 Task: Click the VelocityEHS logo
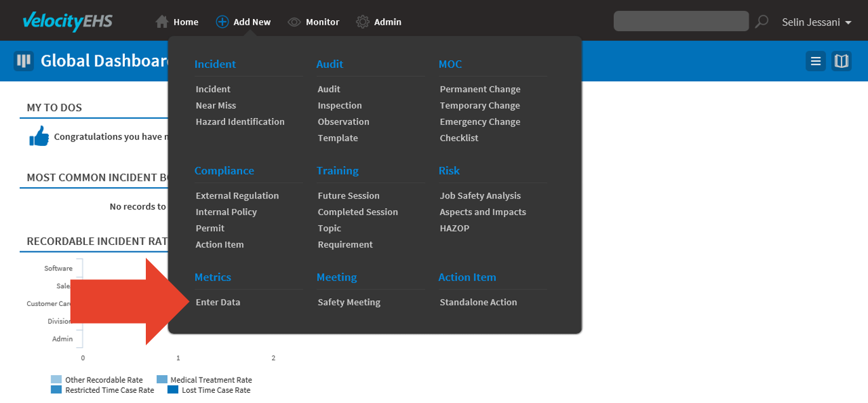click(x=67, y=22)
